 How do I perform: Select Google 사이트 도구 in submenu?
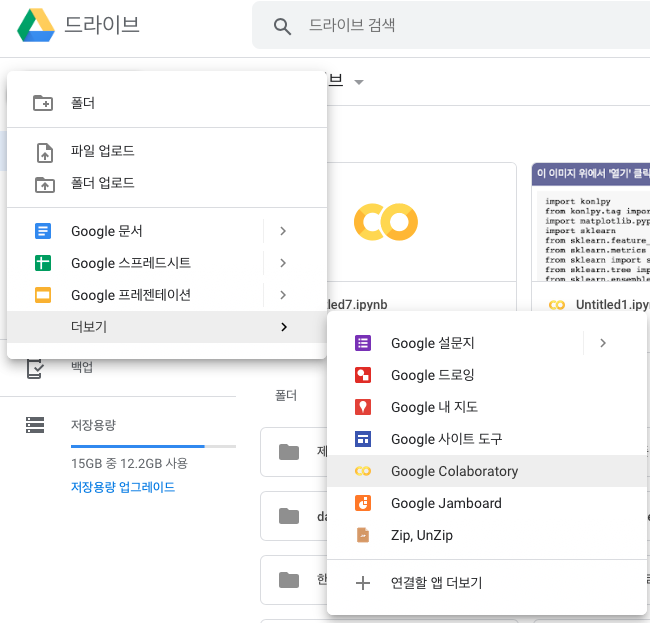click(x=487, y=439)
